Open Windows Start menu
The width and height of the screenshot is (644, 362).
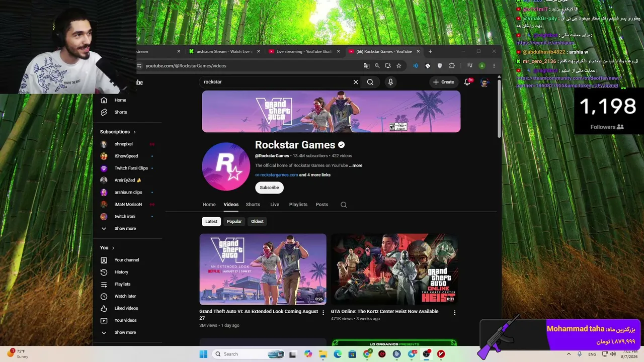pyautogui.click(x=203, y=354)
